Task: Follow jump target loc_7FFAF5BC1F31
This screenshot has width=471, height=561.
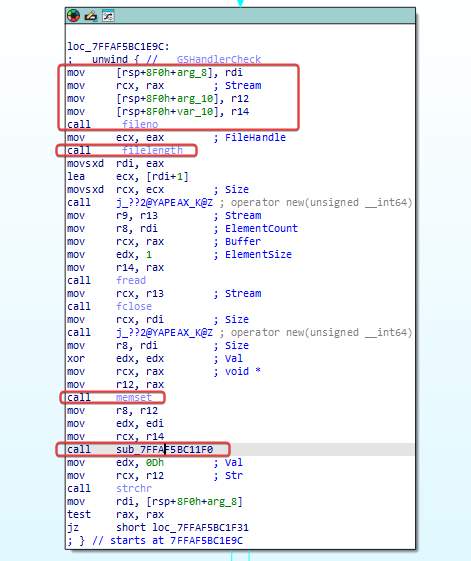Action: (201, 527)
